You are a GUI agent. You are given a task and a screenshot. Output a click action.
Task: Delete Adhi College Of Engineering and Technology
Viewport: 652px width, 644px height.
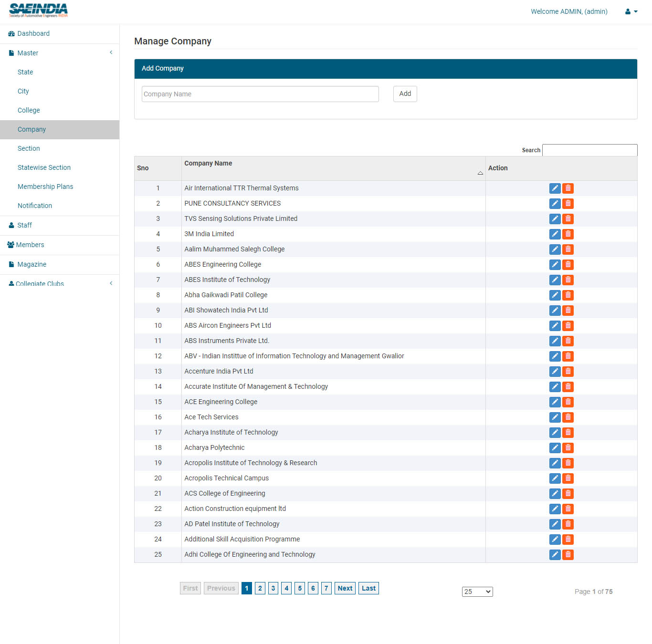(x=568, y=554)
